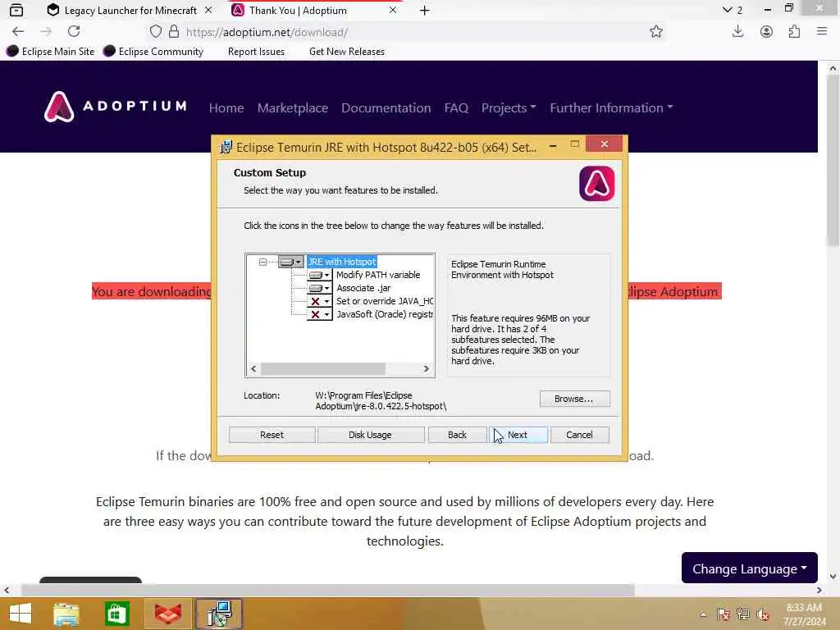Screen dimensions: 840x630
Task: Open Set or override JAVA_HOME feature dropdown
Action: click(x=319, y=301)
